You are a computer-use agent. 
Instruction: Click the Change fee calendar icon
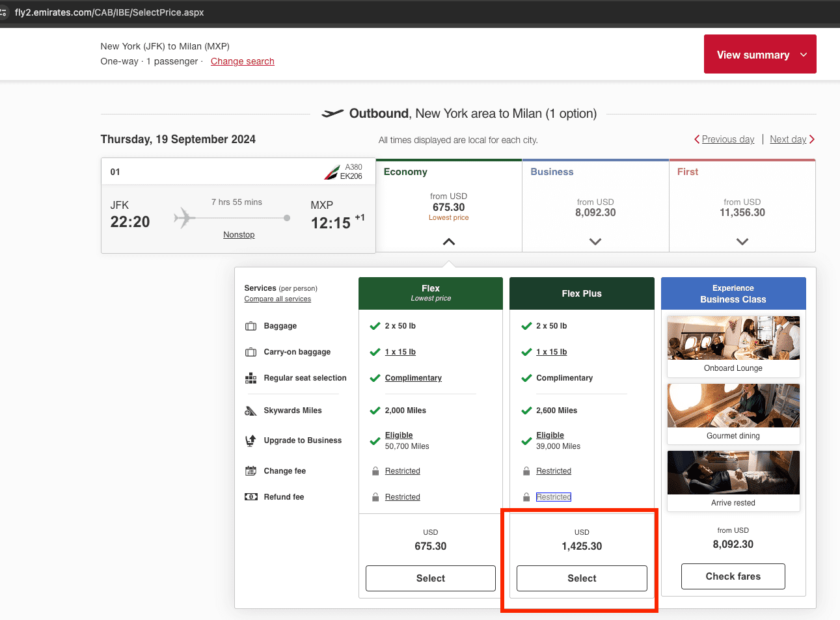pyautogui.click(x=251, y=471)
